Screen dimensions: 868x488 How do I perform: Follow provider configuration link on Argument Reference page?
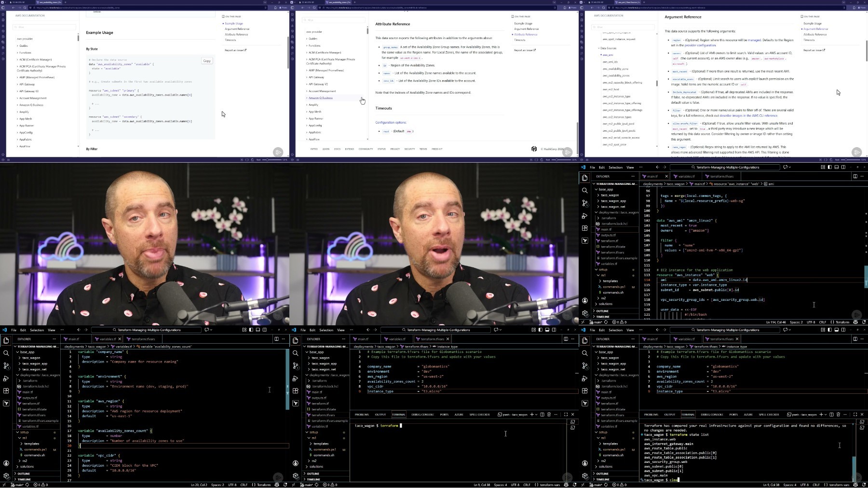point(700,45)
